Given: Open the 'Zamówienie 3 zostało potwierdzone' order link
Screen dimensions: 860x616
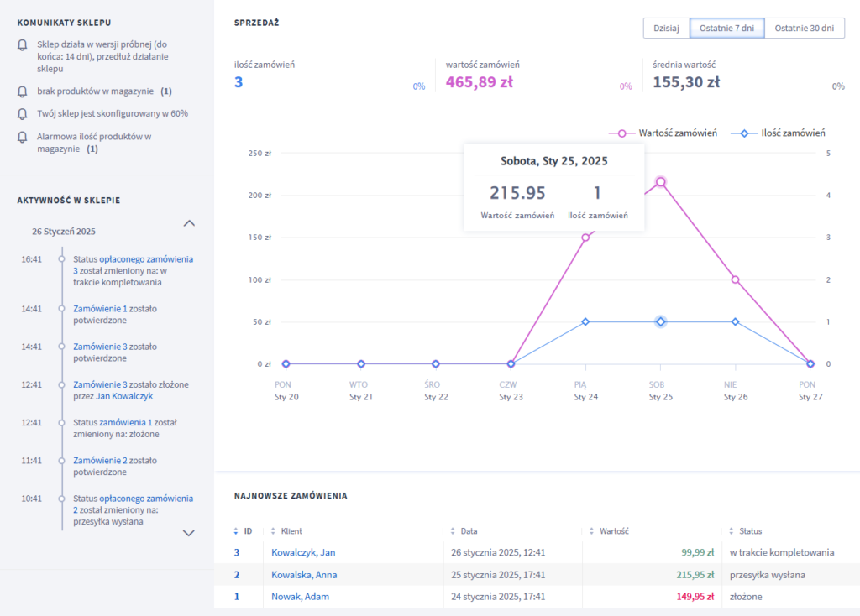Looking at the screenshot, I should coord(101,347).
